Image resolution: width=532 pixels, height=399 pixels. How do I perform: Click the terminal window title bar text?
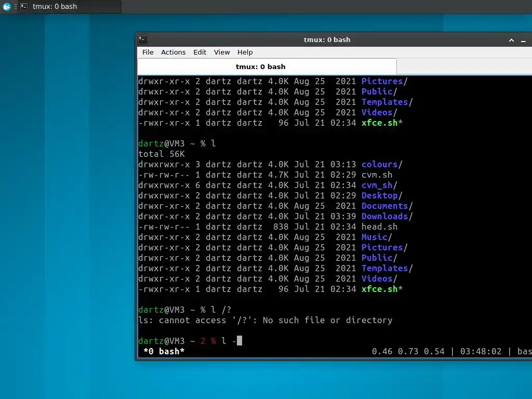pos(327,39)
